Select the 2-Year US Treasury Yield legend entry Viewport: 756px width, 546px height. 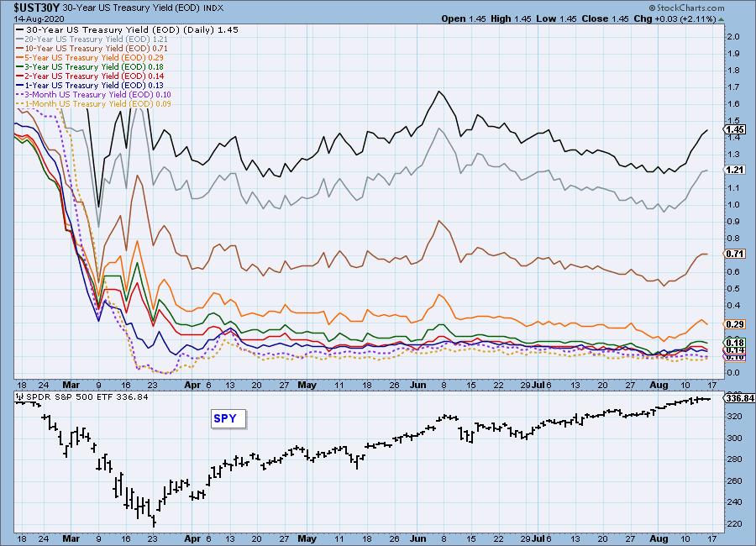click(x=90, y=76)
